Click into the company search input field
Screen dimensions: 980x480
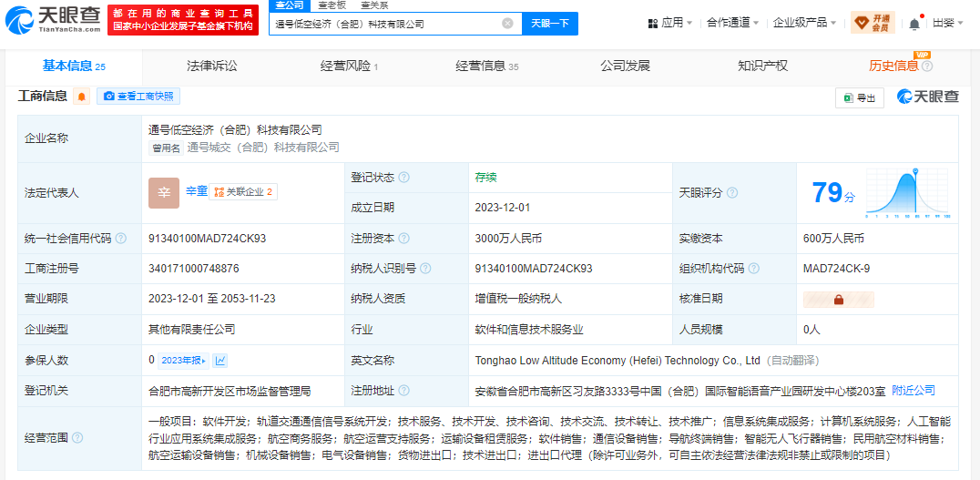(x=386, y=24)
